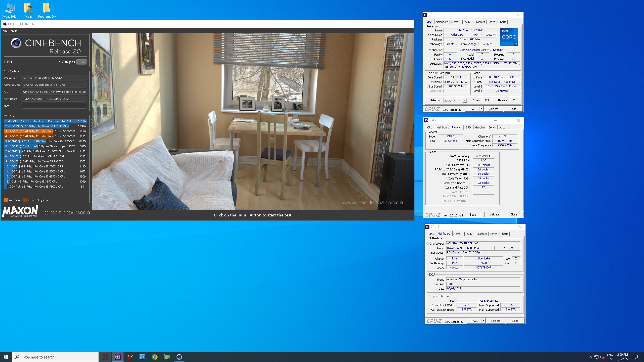Viewport: 644px width, 362px height.
Task: Click Validate in bottom CPU-Z window
Action: [x=496, y=321]
